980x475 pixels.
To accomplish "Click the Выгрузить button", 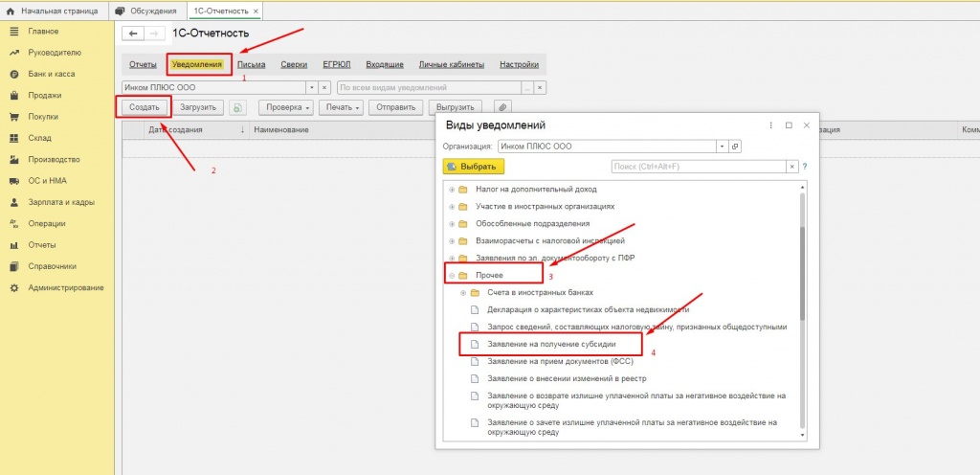I will pos(456,107).
